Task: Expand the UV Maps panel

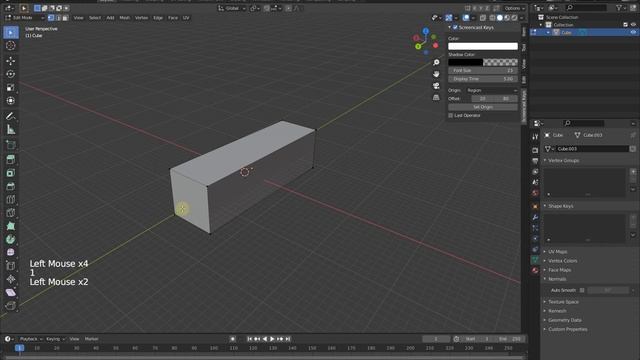Action: [x=557, y=252]
